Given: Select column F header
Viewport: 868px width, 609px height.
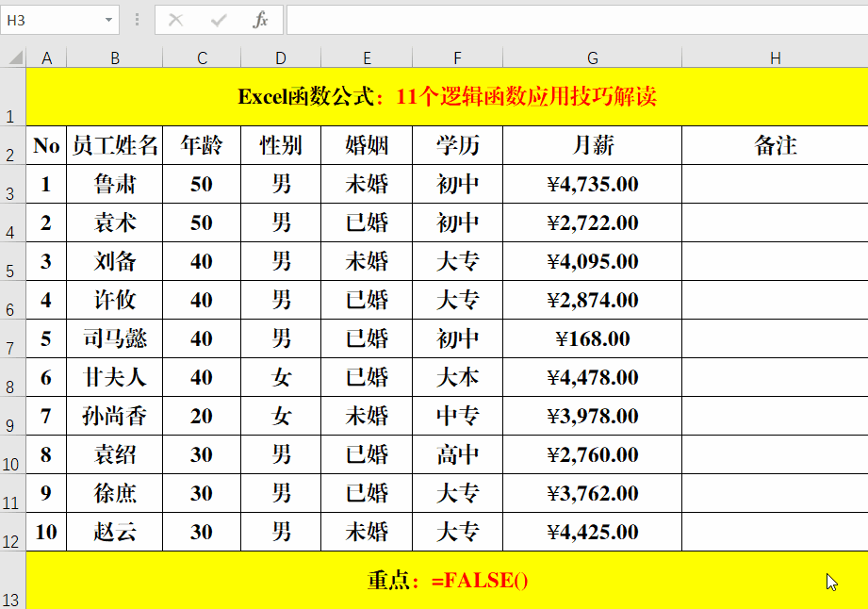Looking at the screenshot, I should click(457, 58).
